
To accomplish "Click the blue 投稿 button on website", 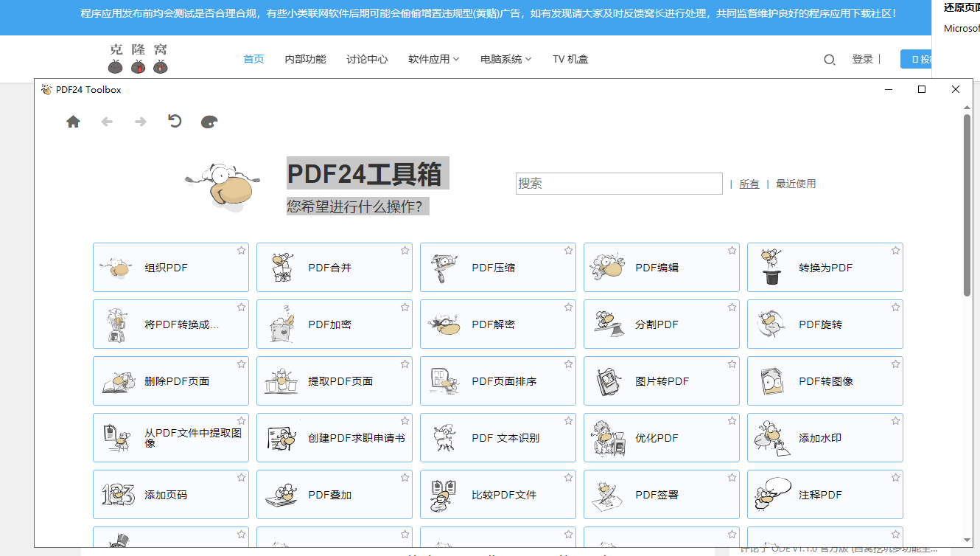I will coord(916,59).
